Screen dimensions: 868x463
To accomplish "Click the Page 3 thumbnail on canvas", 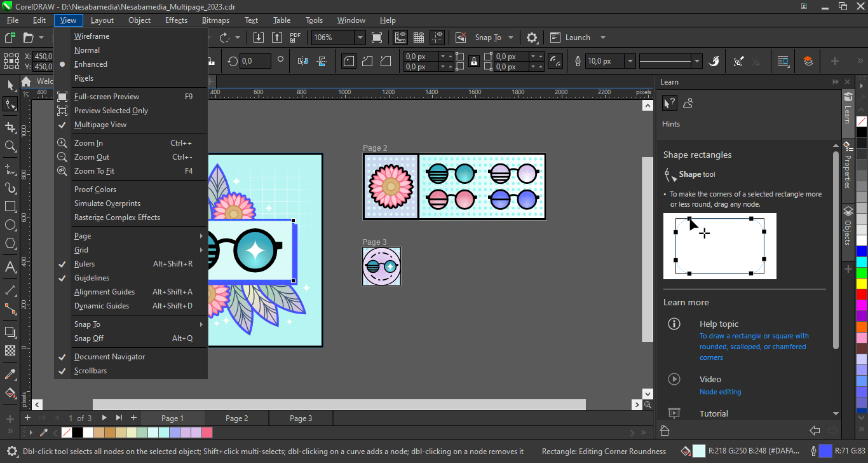I will click(x=381, y=266).
